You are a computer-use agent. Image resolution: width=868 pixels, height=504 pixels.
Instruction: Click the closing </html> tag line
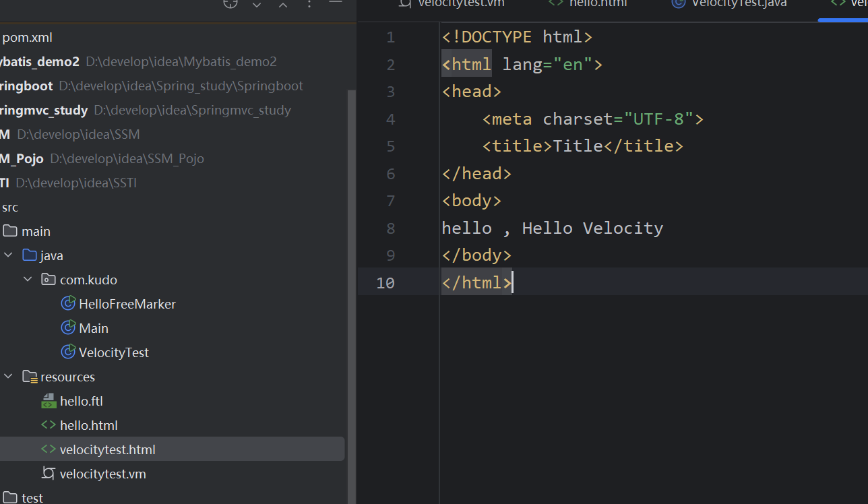click(x=476, y=282)
